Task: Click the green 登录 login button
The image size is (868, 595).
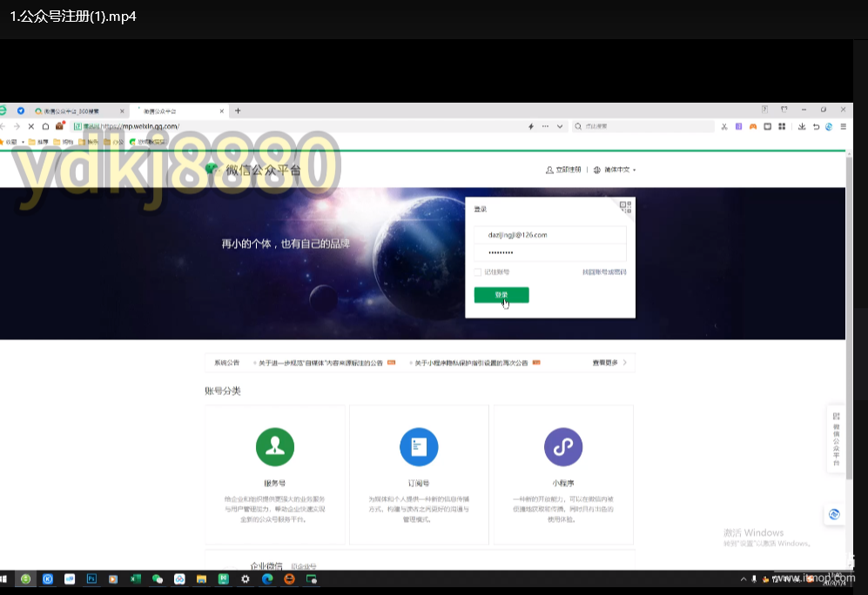Action: [502, 295]
